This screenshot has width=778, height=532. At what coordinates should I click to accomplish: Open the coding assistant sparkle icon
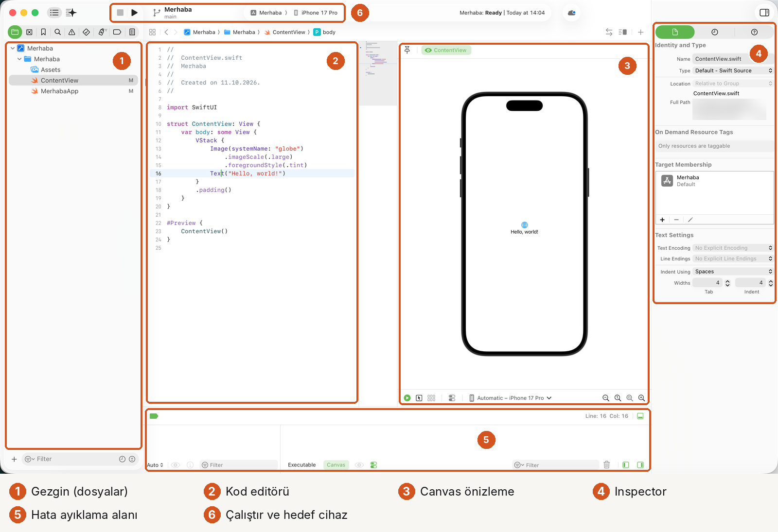tap(71, 13)
